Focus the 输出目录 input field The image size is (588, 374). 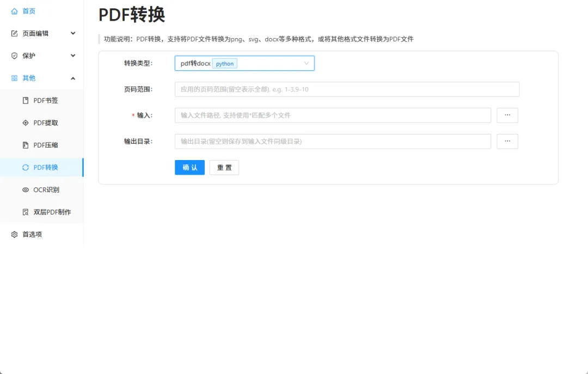(x=333, y=142)
